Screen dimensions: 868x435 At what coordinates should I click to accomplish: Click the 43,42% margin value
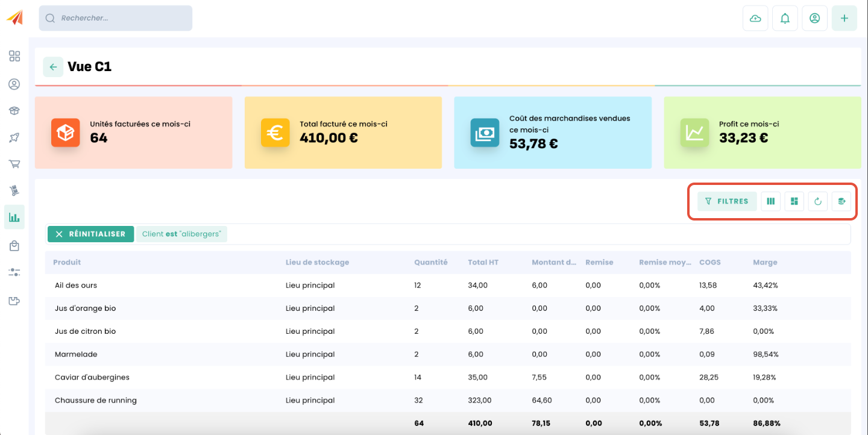click(x=766, y=285)
